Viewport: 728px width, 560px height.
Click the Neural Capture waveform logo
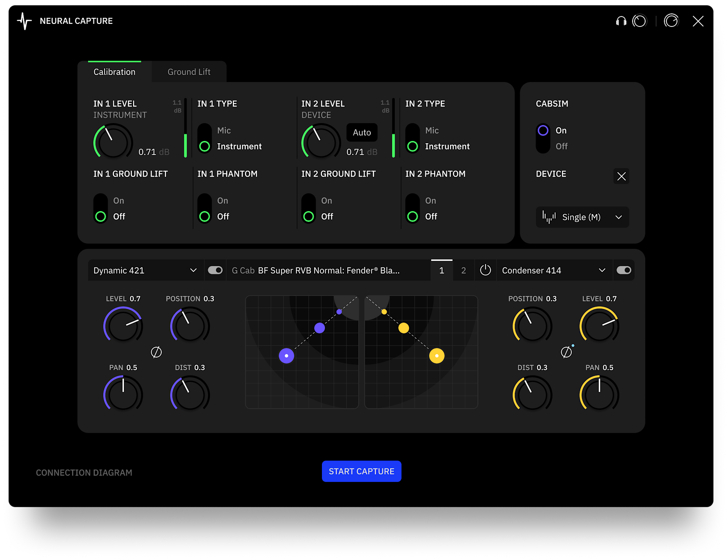(24, 21)
